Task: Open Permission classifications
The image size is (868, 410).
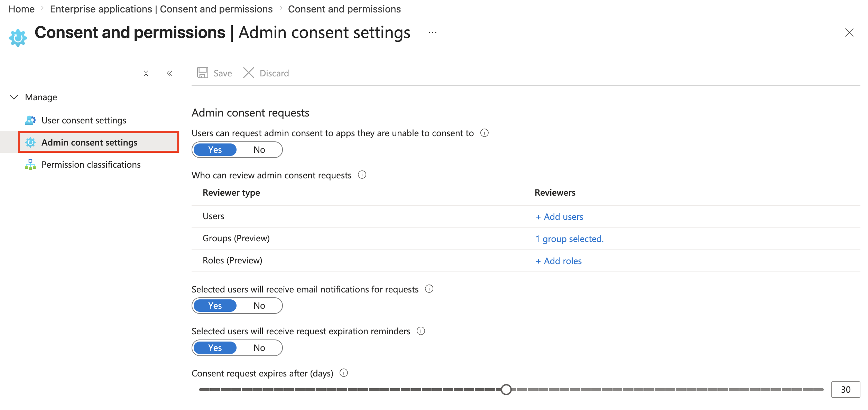Action: click(x=91, y=165)
